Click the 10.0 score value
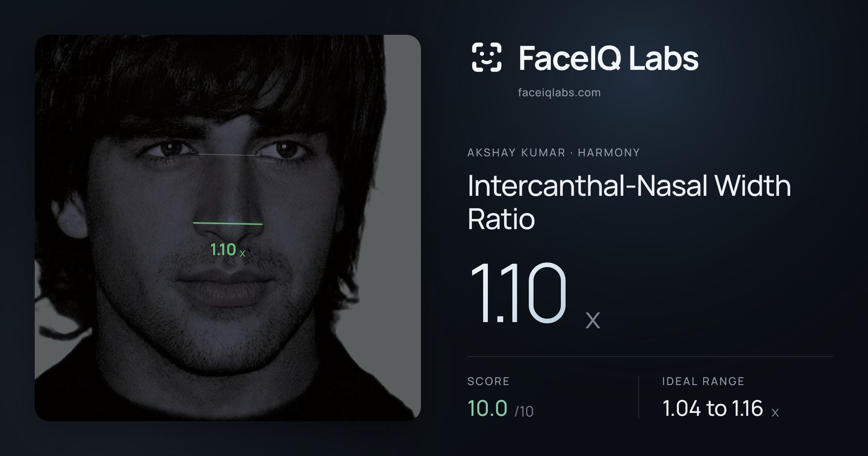868x456 pixels. pyautogui.click(x=487, y=408)
